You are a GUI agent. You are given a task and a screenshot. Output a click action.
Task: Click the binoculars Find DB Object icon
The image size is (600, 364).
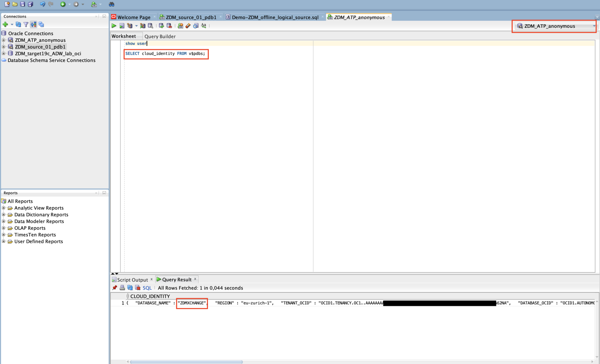[x=111, y=4]
